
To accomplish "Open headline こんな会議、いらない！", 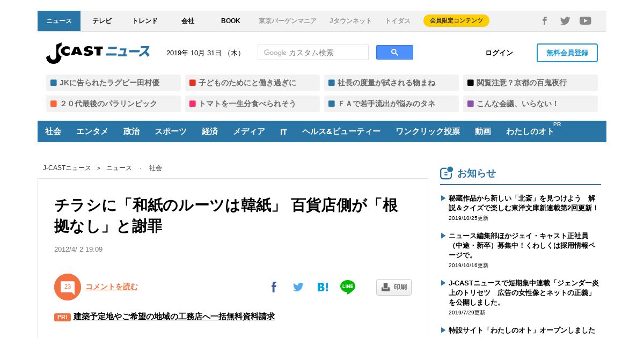I will 530,104.
